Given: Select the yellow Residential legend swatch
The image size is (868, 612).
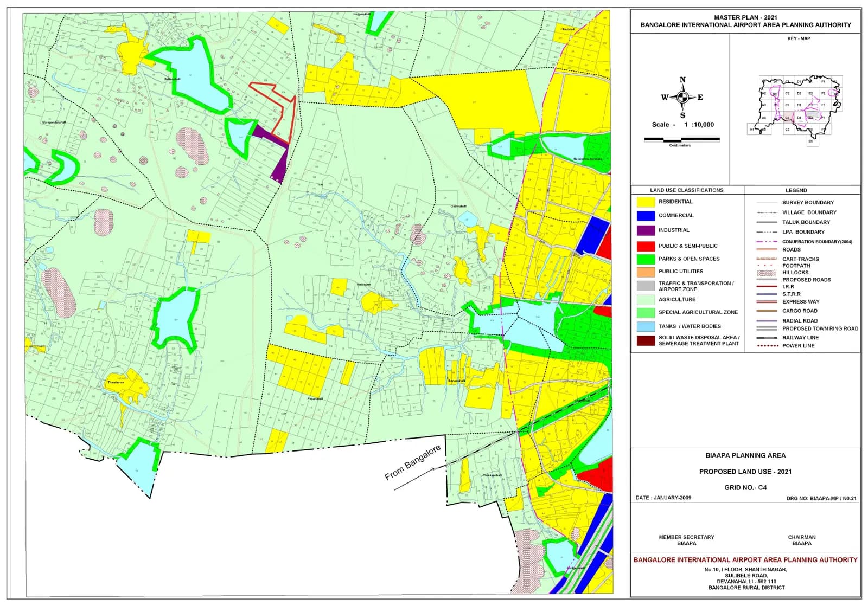Looking at the screenshot, I should tap(646, 202).
